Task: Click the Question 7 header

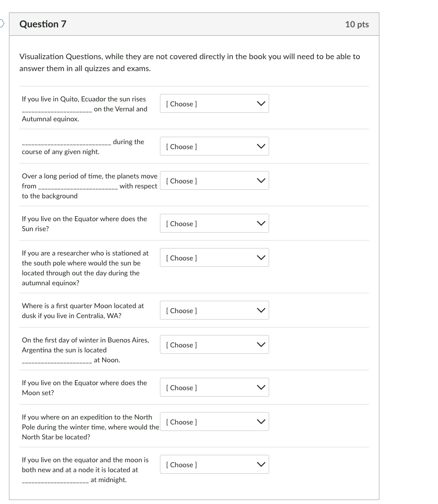Action: coord(43,24)
